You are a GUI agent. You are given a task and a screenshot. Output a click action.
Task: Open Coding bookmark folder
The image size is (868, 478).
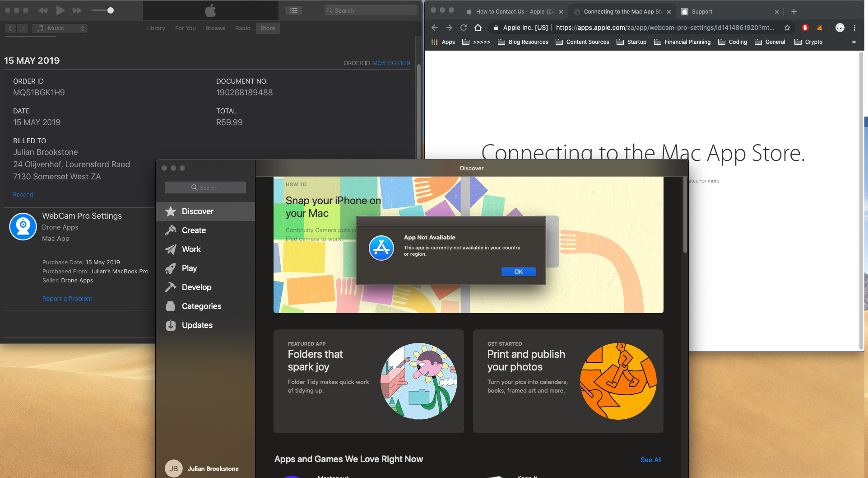tap(733, 42)
